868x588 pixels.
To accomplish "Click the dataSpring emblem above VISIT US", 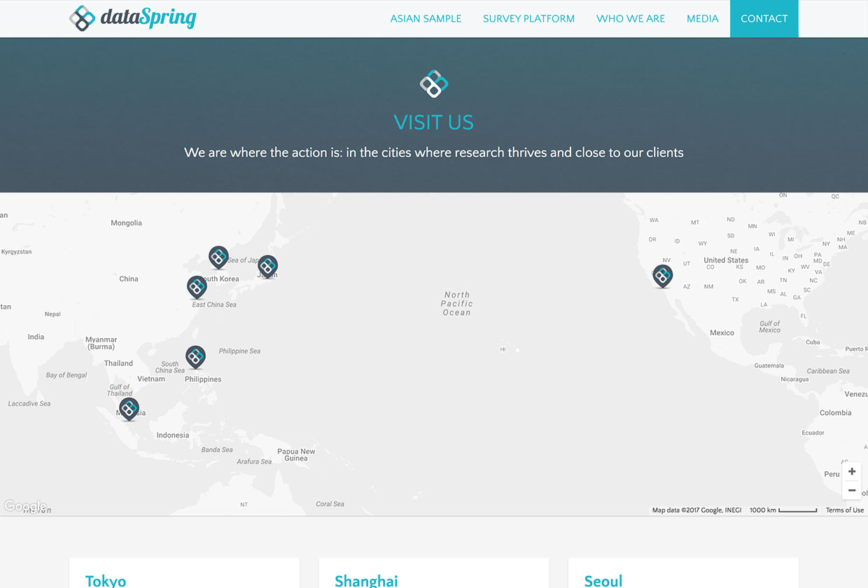I will click(x=433, y=83).
